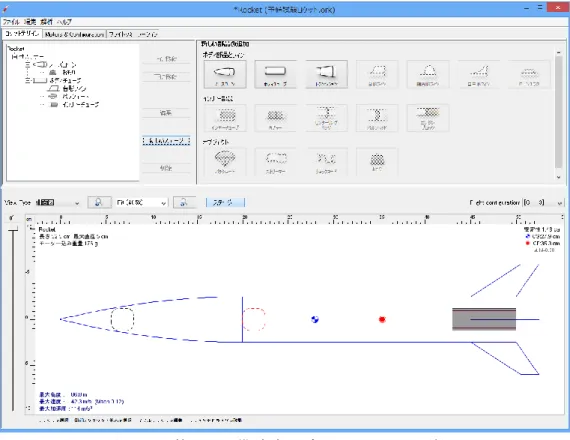
Task: Select the centering ring component icon
Action: point(326,118)
